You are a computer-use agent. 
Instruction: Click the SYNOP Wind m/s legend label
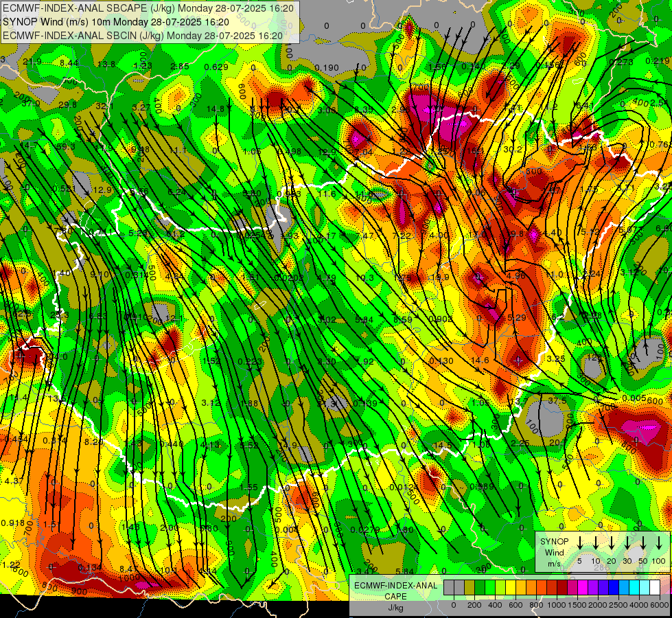[554, 552]
